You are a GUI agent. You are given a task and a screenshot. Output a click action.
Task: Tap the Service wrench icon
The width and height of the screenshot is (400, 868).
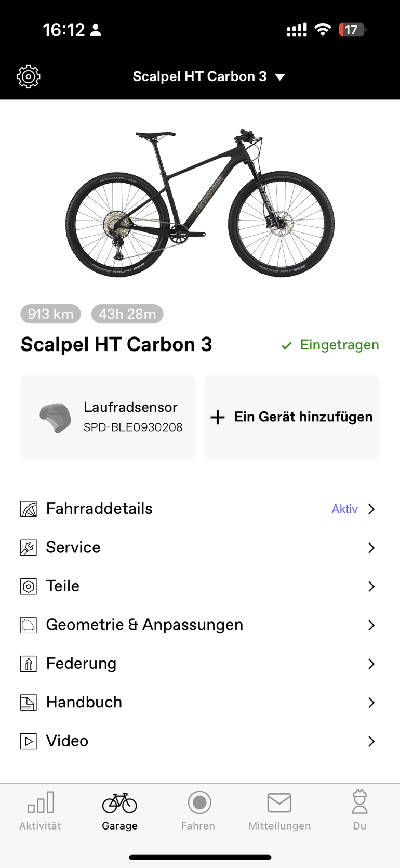[x=29, y=548]
